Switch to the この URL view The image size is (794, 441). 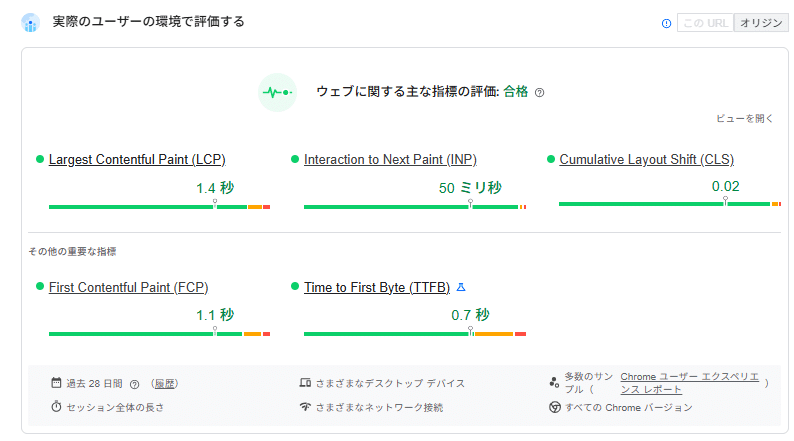[705, 23]
